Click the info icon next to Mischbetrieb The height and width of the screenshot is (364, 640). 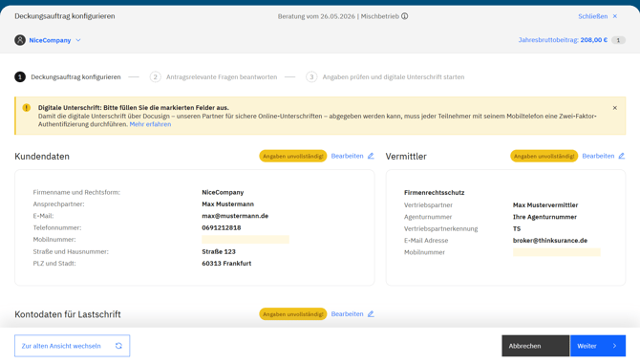coord(404,16)
